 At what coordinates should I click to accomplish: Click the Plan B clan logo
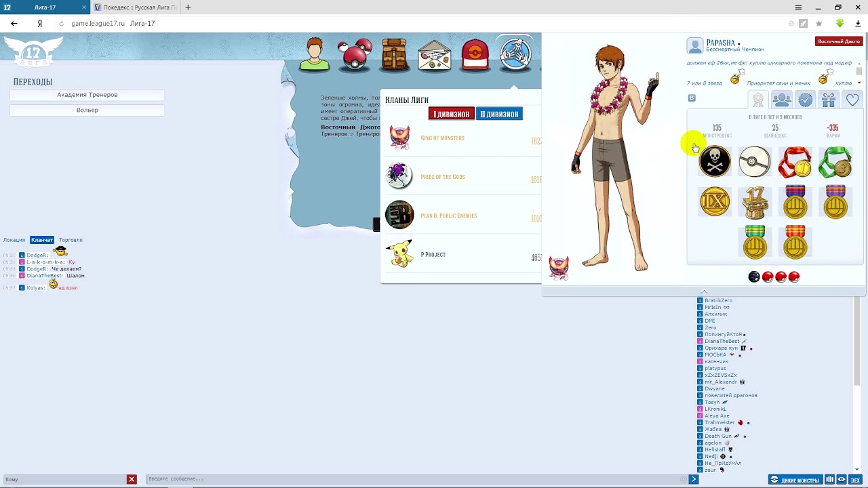(399, 215)
